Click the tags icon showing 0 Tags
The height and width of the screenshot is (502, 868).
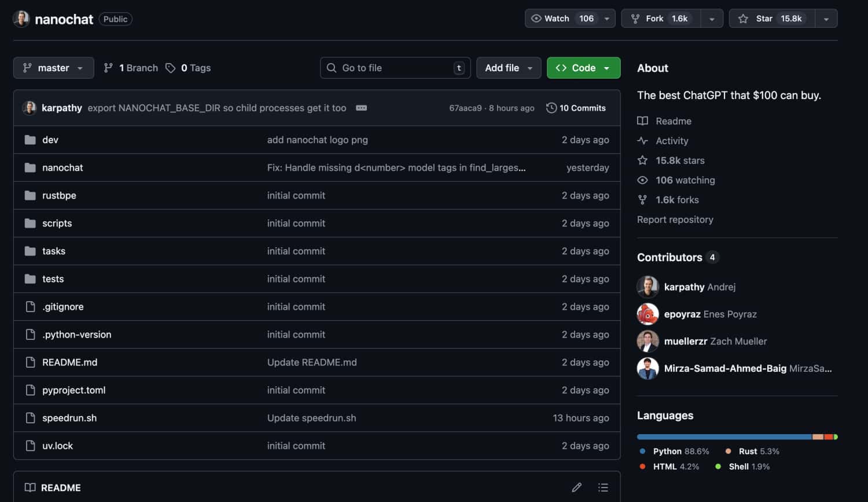pyautogui.click(x=170, y=68)
